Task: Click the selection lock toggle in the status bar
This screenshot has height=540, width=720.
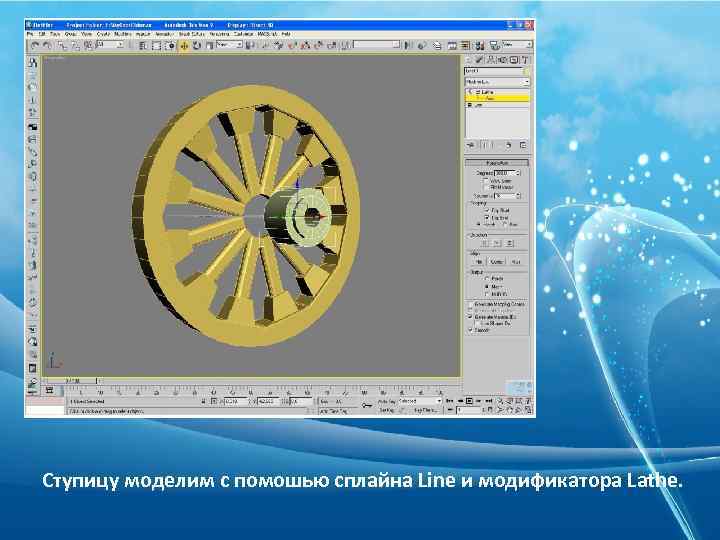Action: pyautogui.click(x=204, y=402)
